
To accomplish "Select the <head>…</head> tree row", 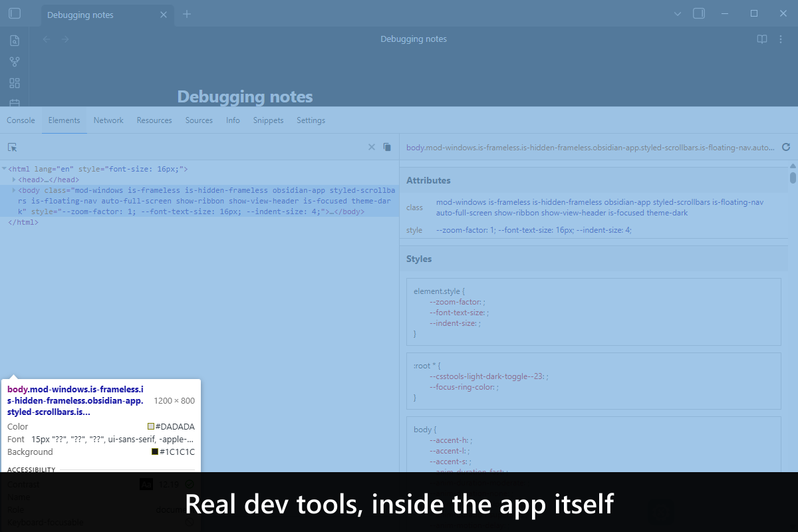I will click(199, 180).
